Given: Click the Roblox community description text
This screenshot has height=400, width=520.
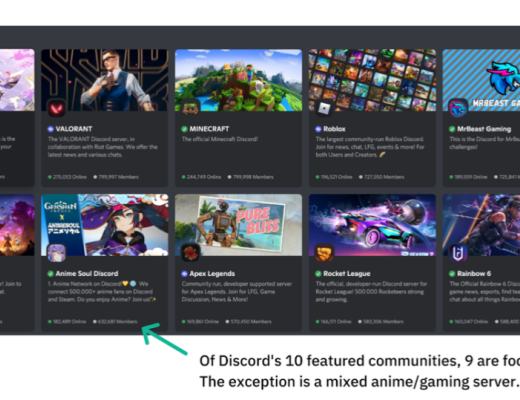Looking at the screenshot, I should point(370,147).
